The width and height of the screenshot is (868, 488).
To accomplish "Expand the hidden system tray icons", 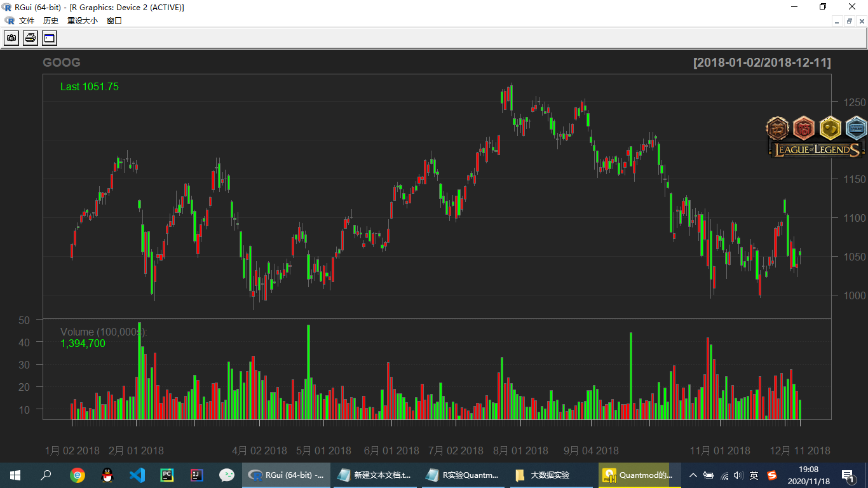I will [x=693, y=475].
